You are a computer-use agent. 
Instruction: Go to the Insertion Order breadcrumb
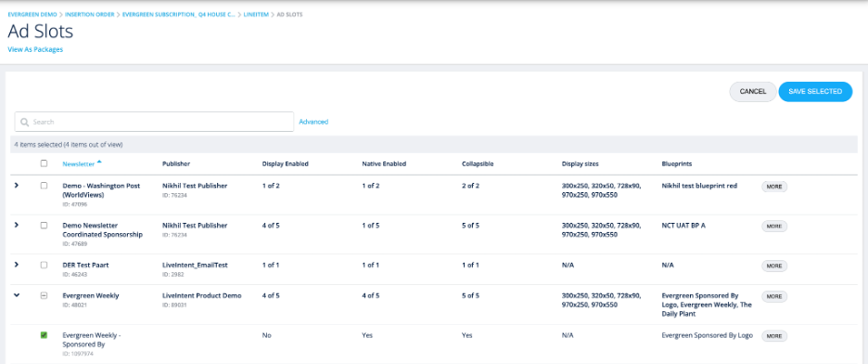(89, 14)
